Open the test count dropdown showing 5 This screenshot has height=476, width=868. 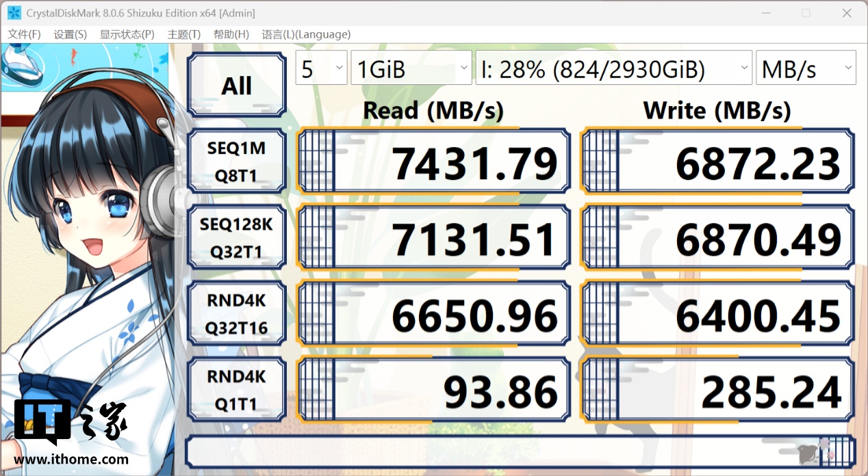pos(321,68)
